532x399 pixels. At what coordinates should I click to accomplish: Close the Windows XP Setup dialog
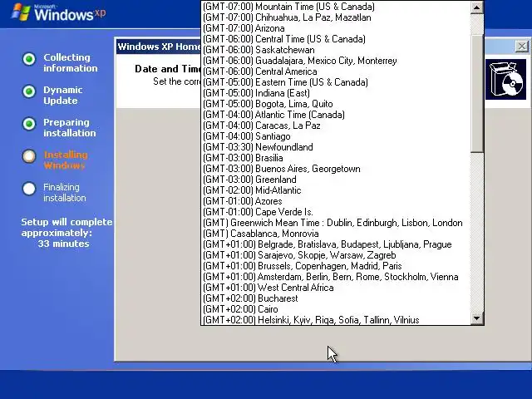pos(522,47)
